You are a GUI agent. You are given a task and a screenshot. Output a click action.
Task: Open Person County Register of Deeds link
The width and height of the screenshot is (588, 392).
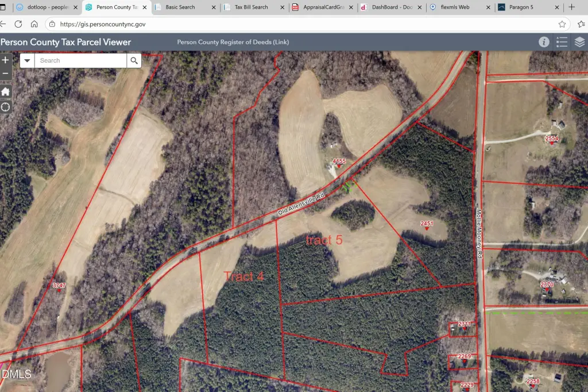click(x=233, y=42)
